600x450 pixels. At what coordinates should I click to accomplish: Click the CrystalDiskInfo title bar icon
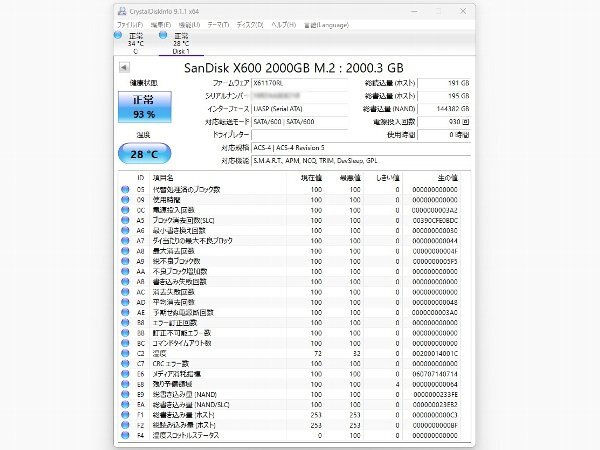coord(122,11)
